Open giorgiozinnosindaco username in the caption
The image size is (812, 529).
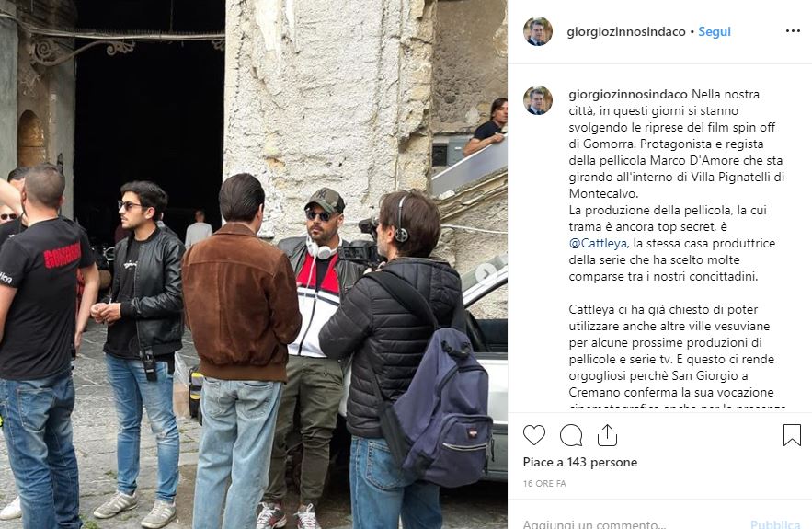tap(628, 94)
